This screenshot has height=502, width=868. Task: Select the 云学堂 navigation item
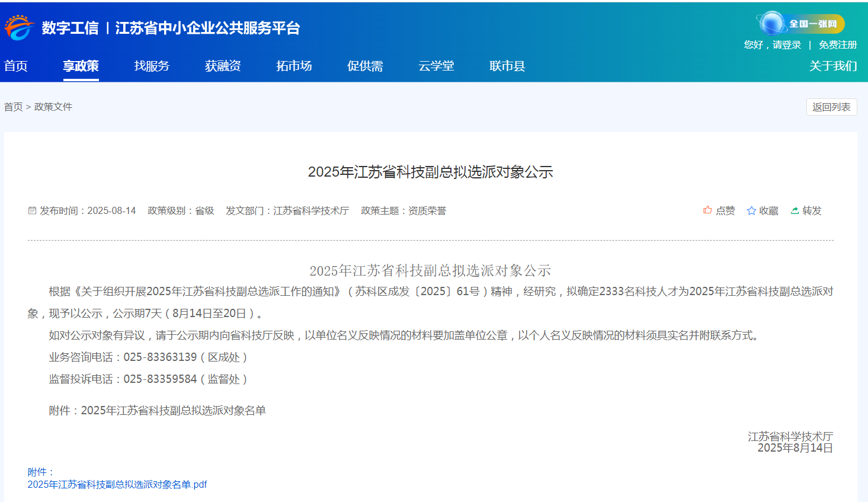click(436, 66)
